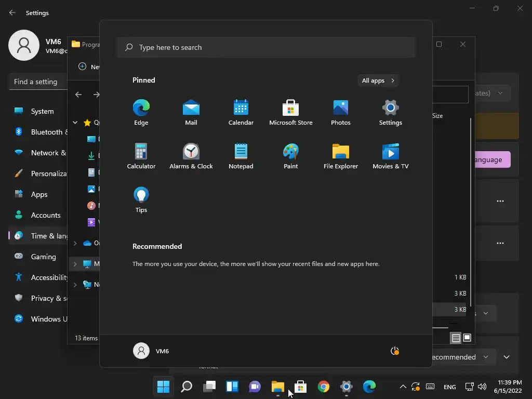Open Settings from pinned apps
This screenshot has width=532, height=399.
391,112
